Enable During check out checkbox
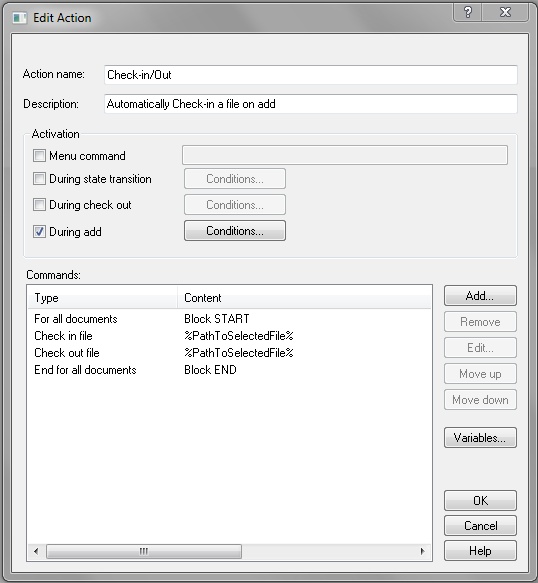The image size is (538, 583). tap(39, 204)
